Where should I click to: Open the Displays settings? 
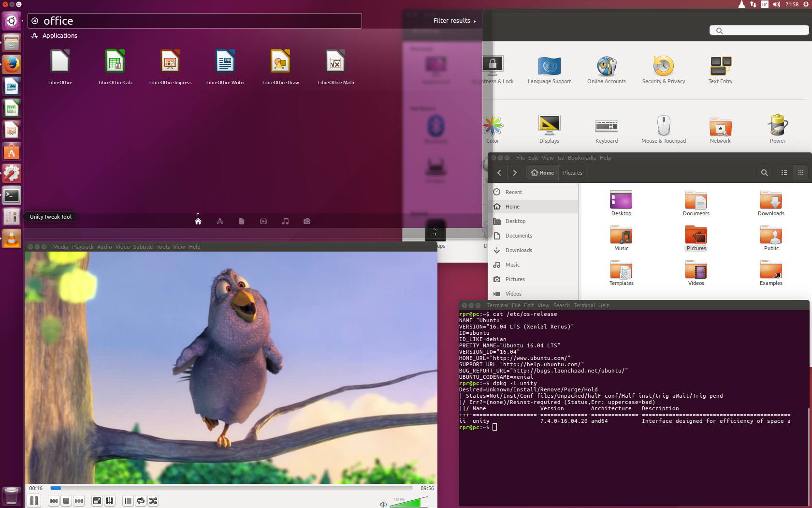(x=549, y=129)
